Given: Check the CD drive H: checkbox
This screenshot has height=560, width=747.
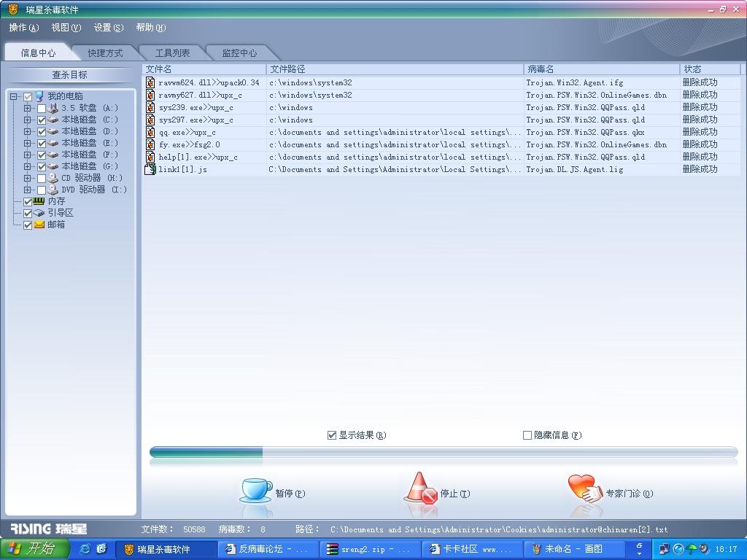Looking at the screenshot, I should pos(42,179).
